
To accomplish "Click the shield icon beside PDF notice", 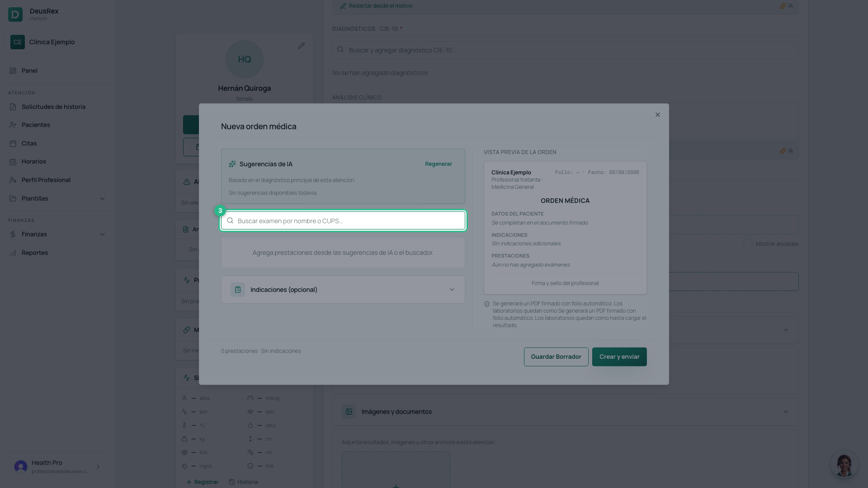I will tap(487, 304).
